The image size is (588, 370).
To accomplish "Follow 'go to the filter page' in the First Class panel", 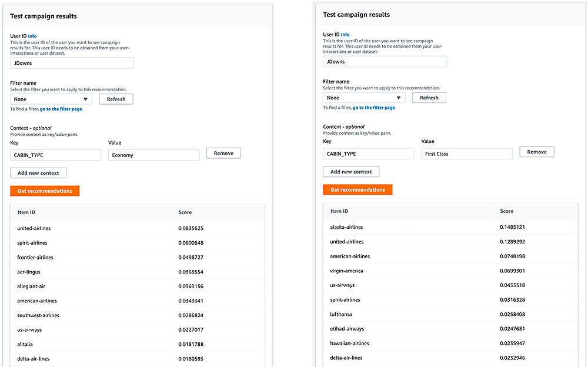I will [x=374, y=107].
